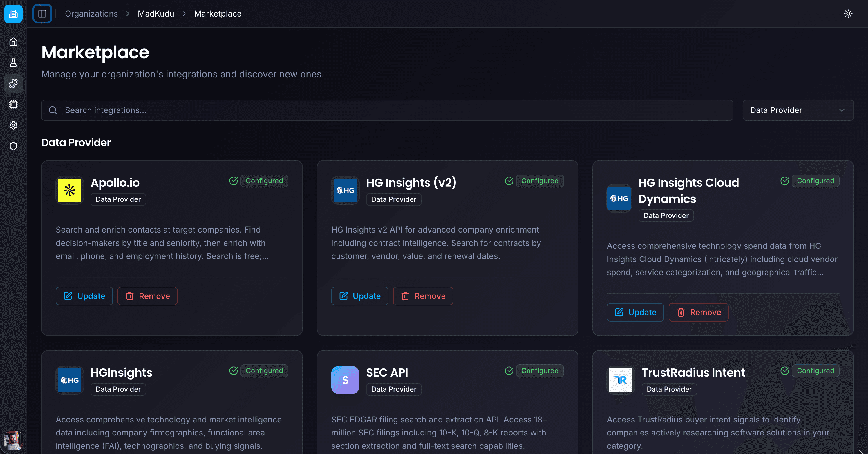Click Configured badge on SEC API card
Viewport: 868px width, 454px height.
coord(540,371)
